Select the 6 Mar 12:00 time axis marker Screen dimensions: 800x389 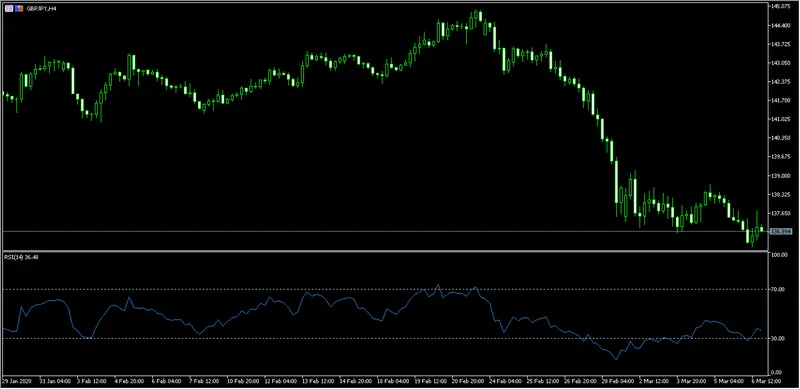pyautogui.click(x=768, y=381)
